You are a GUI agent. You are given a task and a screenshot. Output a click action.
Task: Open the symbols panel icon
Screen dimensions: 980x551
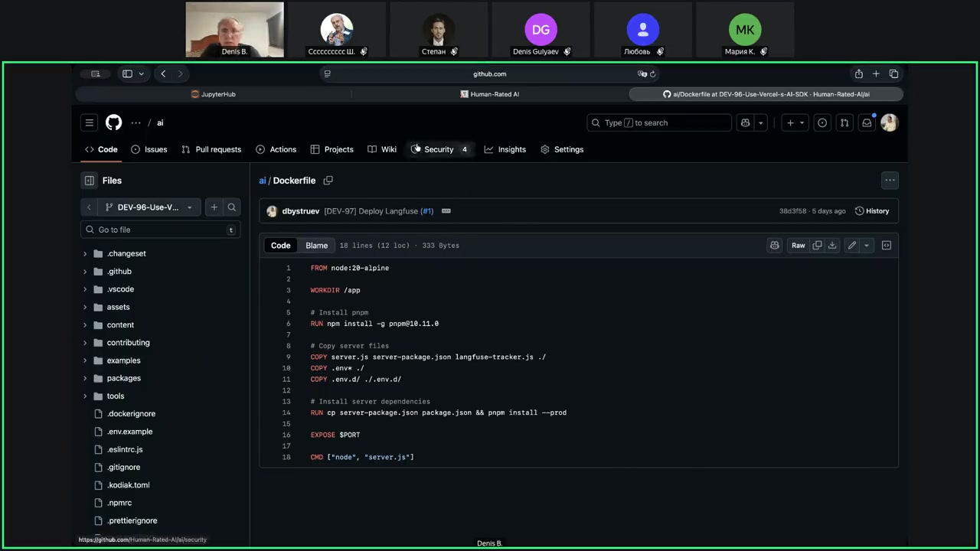887,246
